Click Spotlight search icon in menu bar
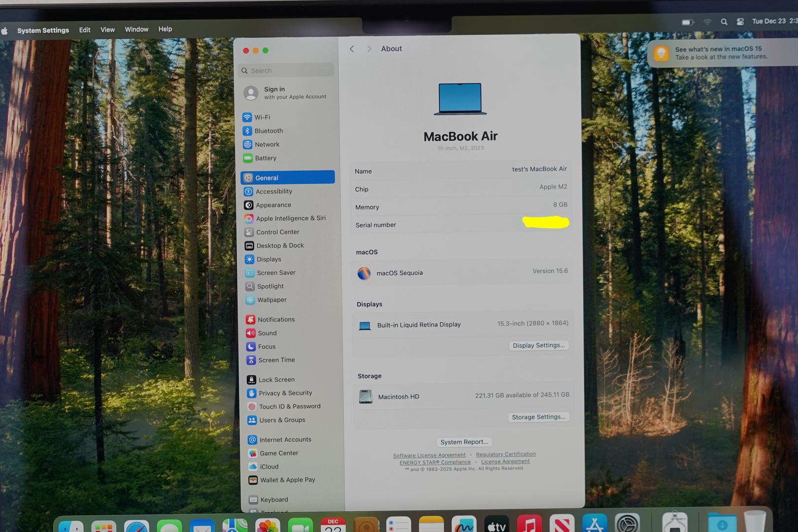The width and height of the screenshot is (798, 532). point(724,22)
